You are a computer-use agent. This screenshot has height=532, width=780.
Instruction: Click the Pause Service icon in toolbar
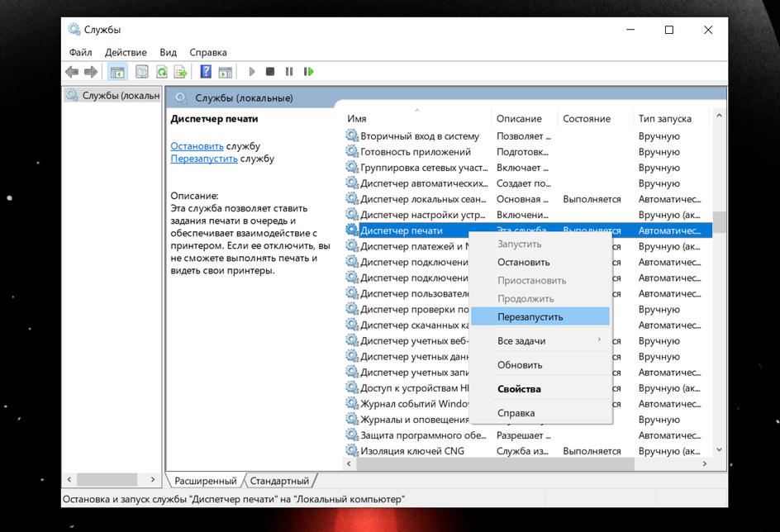point(289,72)
